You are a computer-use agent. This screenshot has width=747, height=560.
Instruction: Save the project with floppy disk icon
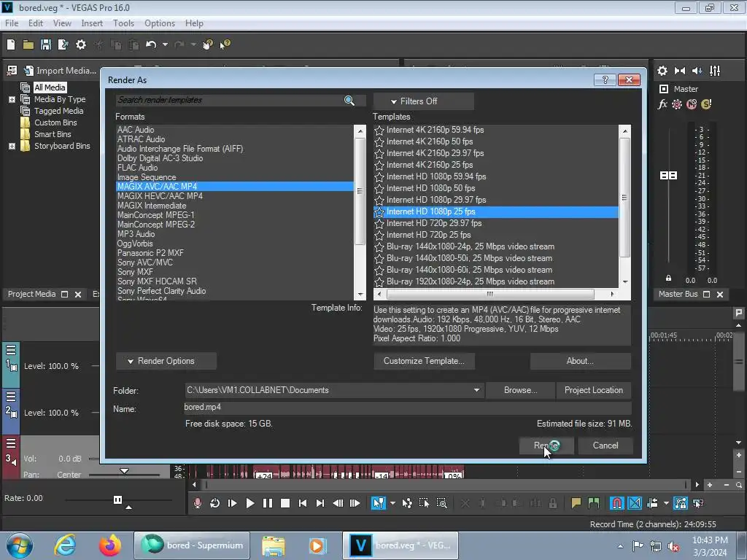tap(46, 44)
